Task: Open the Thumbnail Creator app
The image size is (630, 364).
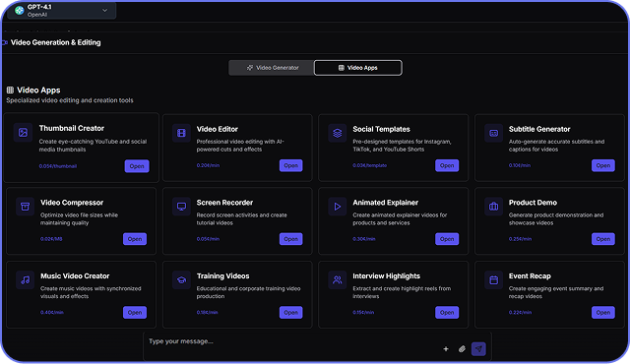Action: coord(137,166)
